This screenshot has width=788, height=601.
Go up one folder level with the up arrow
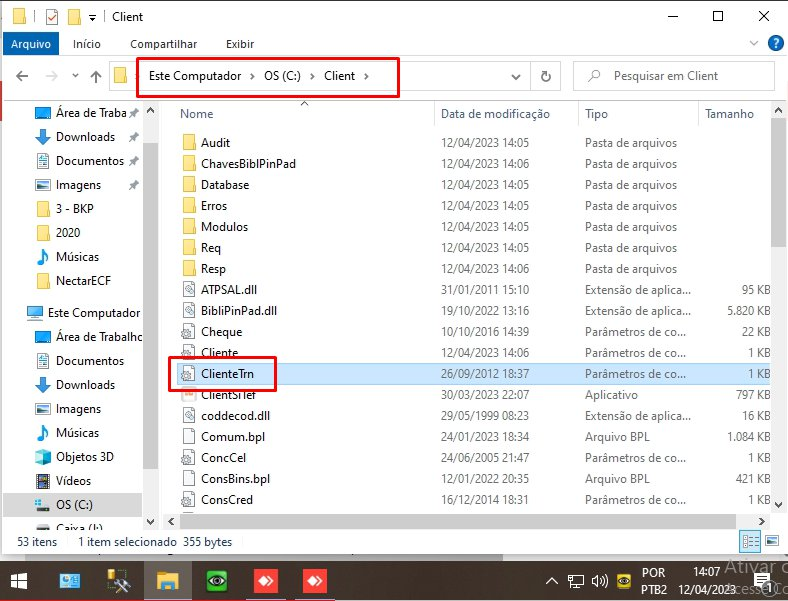pyautogui.click(x=96, y=76)
